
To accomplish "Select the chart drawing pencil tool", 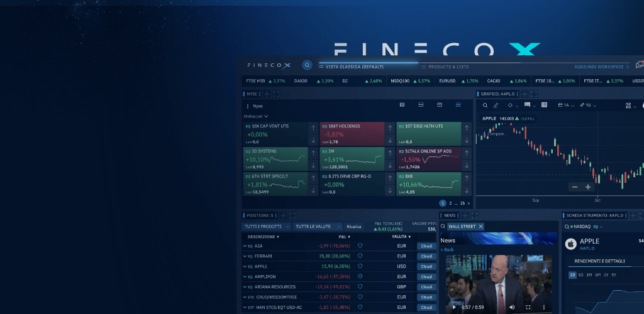I will tap(496, 106).
